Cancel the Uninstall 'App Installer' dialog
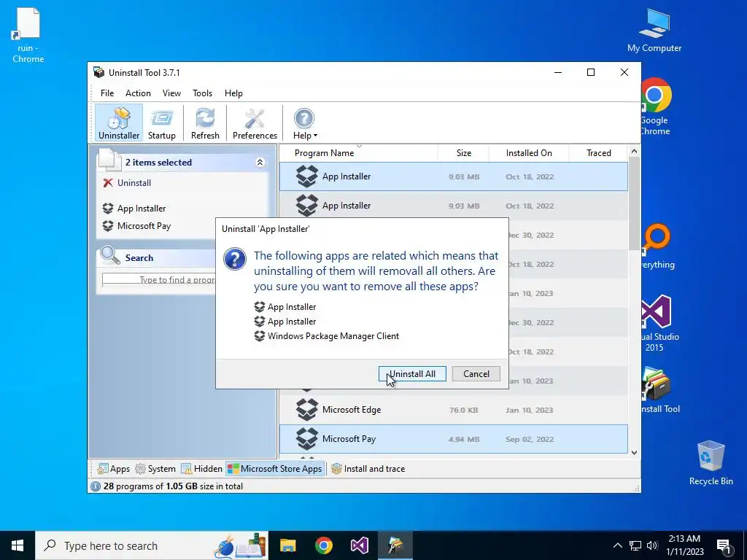This screenshot has height=560, width=747. pyautogui.click(x=476, y=374)
